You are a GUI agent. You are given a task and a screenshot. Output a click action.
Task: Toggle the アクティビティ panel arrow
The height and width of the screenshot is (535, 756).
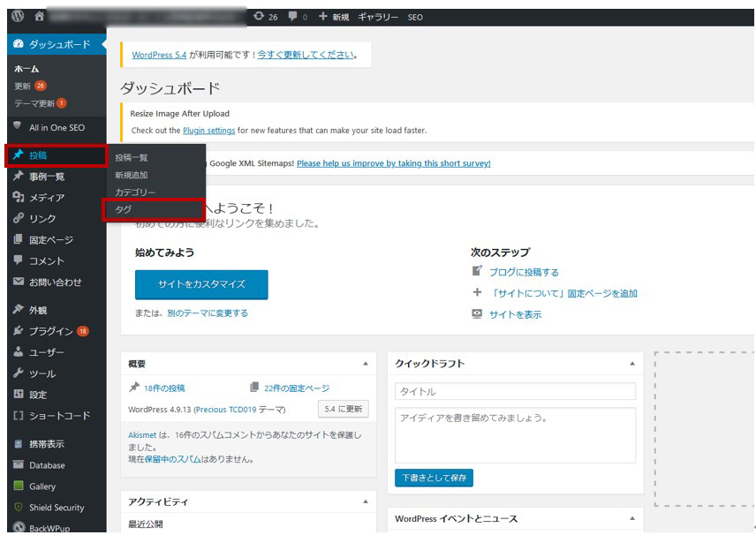(x=365, y=501)
